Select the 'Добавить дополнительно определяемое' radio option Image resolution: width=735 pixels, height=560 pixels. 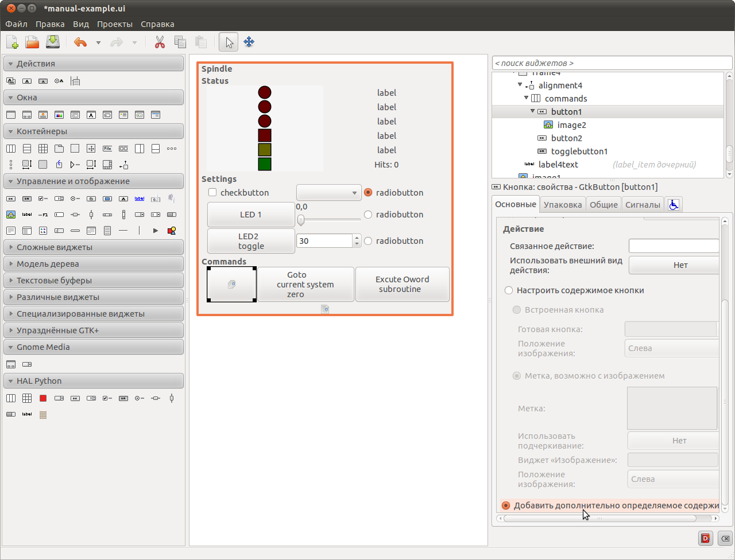click(506, 505)
